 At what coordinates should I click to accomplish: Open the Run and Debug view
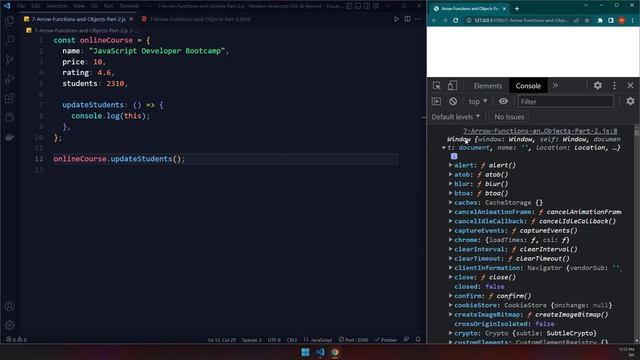10,79
